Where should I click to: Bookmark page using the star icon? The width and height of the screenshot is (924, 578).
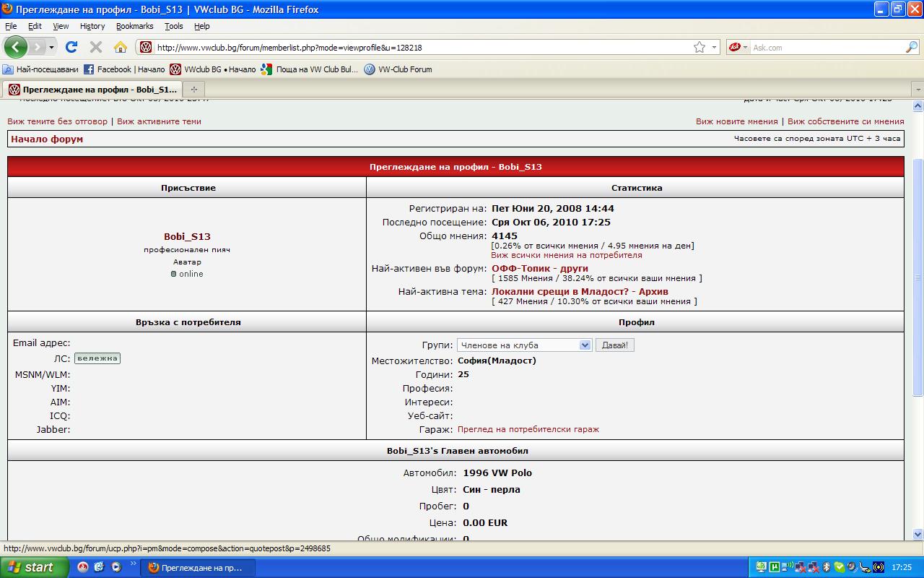tap(699, 47)
